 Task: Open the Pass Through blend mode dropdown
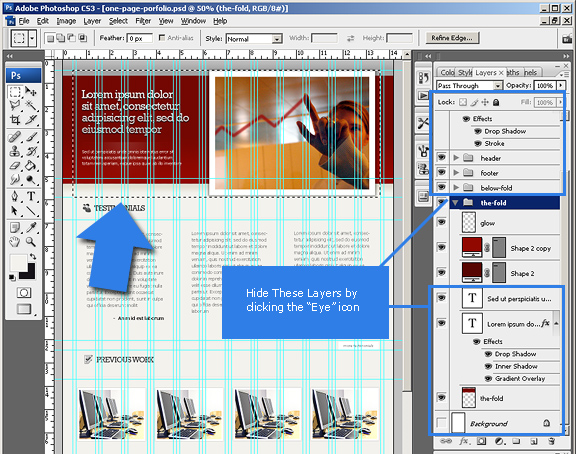click(497, 86)
